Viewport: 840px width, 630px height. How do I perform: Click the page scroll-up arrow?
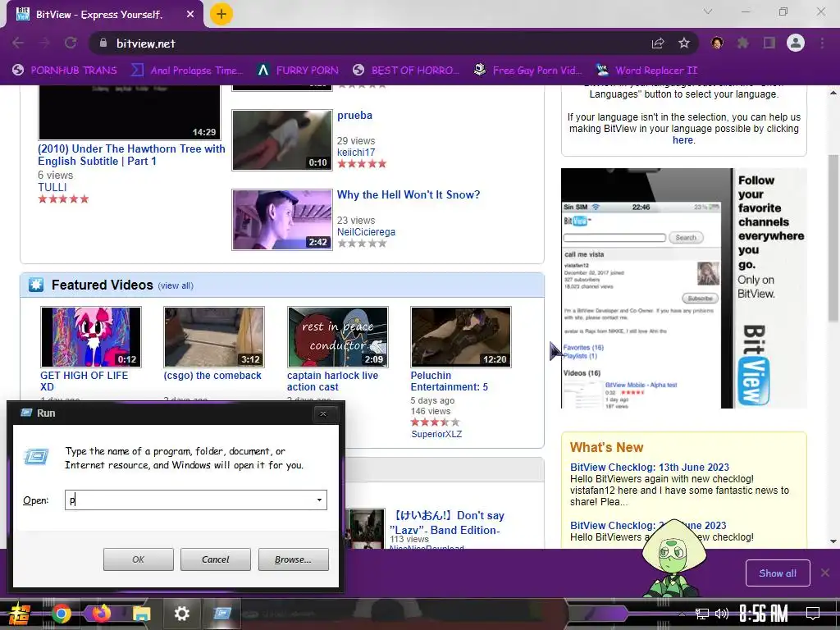coord(833,93)
